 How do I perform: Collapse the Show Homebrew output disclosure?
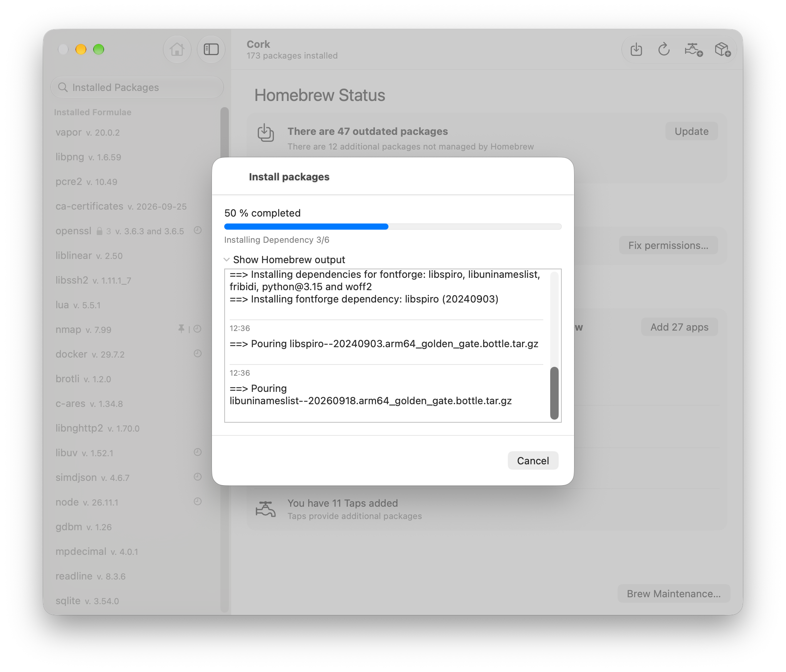coord(227,260)
